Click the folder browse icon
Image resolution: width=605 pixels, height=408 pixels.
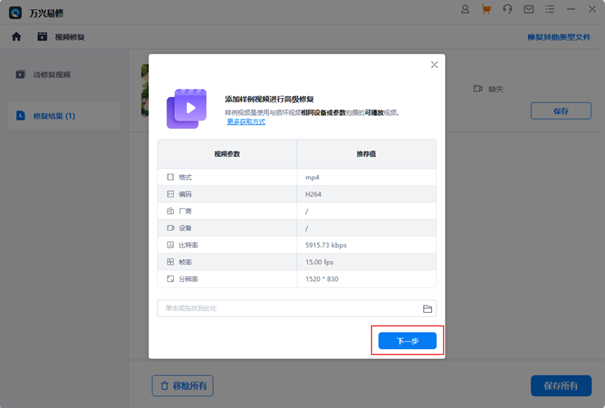(427, 309)
